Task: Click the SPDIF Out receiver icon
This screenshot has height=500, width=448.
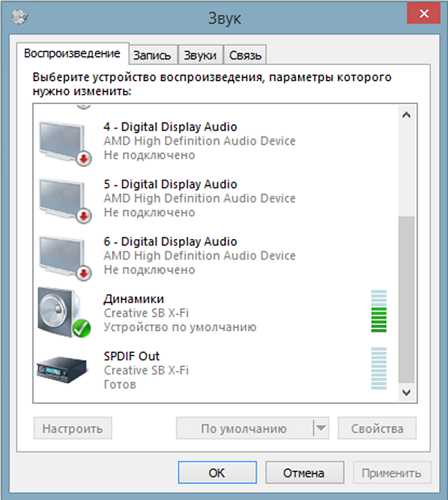Action: [x=62, y=369]
